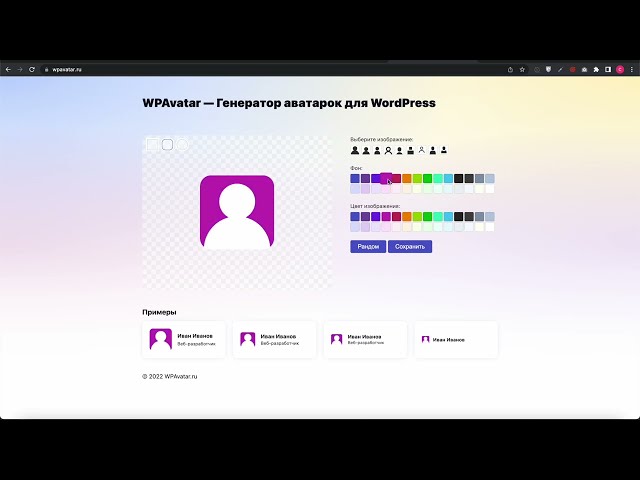Set Фон background to slate gray
This screenshot has height=480, width=640.
[x=479, y=178]
